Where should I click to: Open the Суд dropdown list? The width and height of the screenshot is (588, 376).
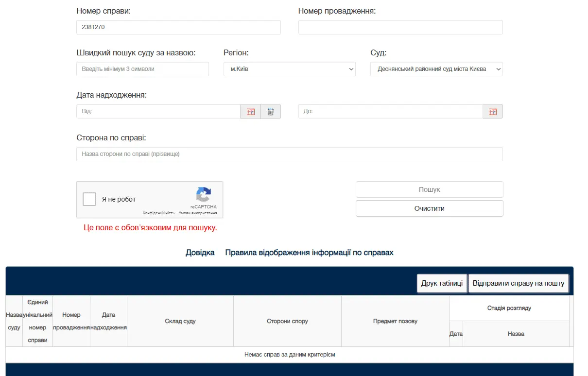pyautogui.click(x=436, y=69)
